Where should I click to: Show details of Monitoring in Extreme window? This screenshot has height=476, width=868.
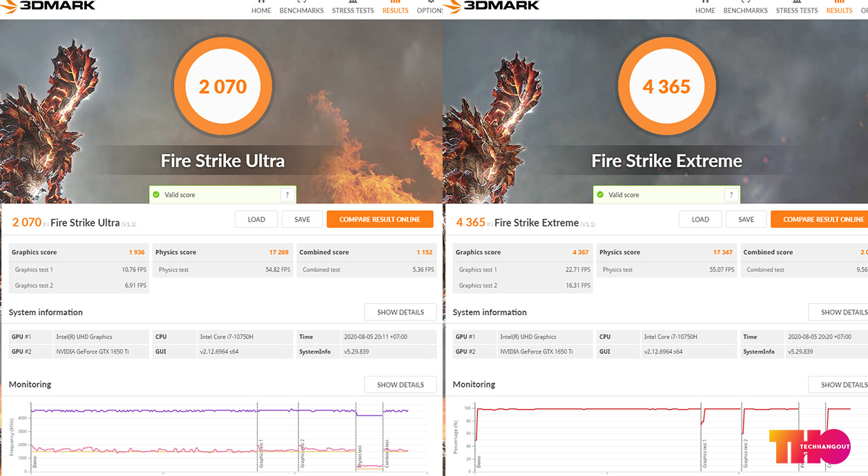pos(838,385)
